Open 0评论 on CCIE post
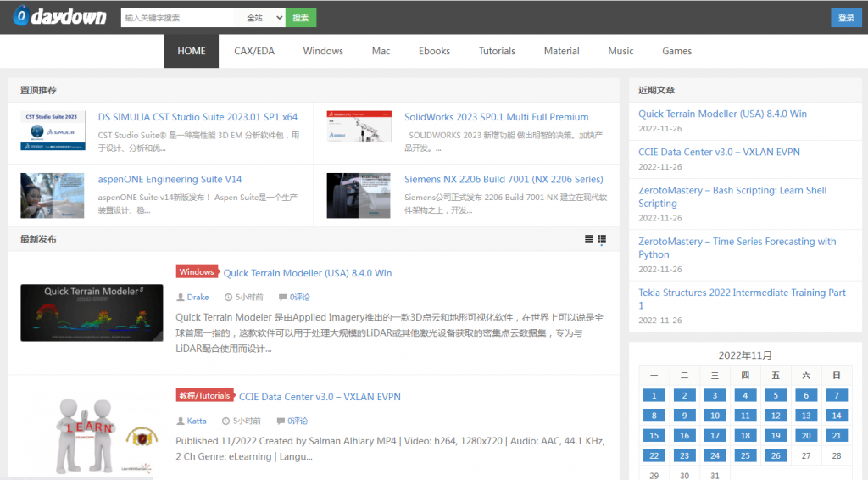The height and width of the screenshot is (480, 868). pyautogui.click(x=298, y=421)
